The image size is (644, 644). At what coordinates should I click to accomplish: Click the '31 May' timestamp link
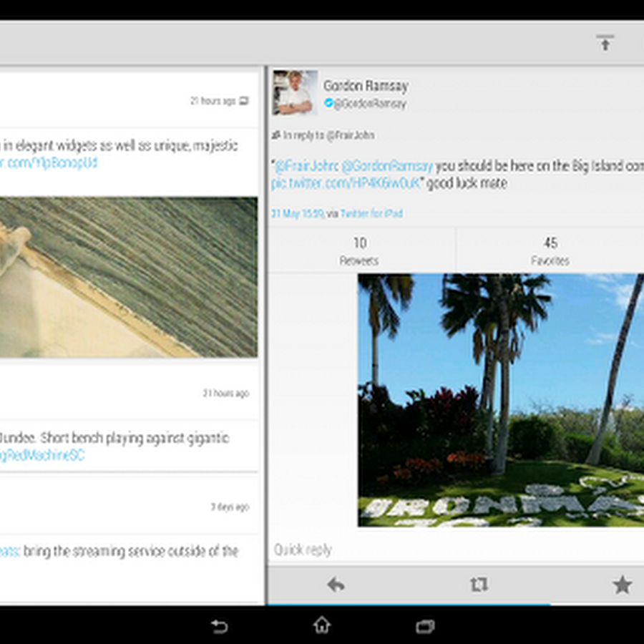point(298,213)
